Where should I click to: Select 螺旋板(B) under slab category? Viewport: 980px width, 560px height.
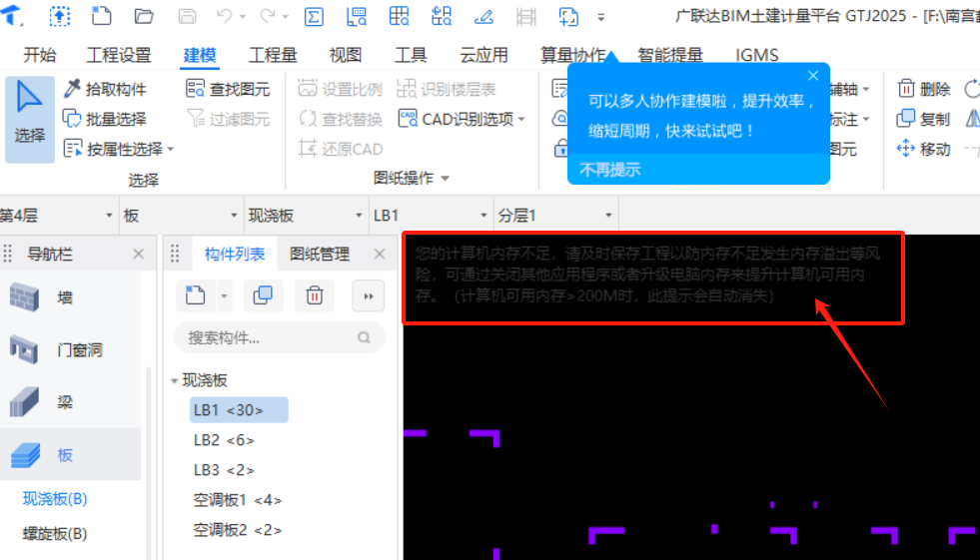[x=55, y=534]
